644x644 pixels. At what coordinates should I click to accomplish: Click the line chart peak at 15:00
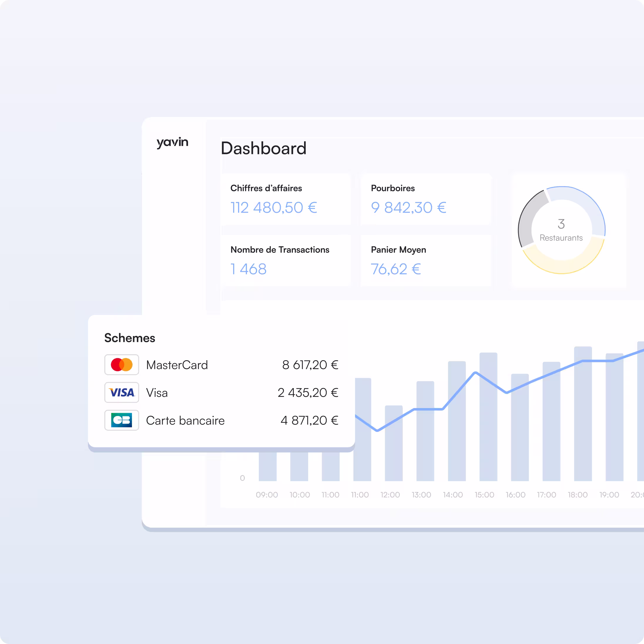coord(476,373)
